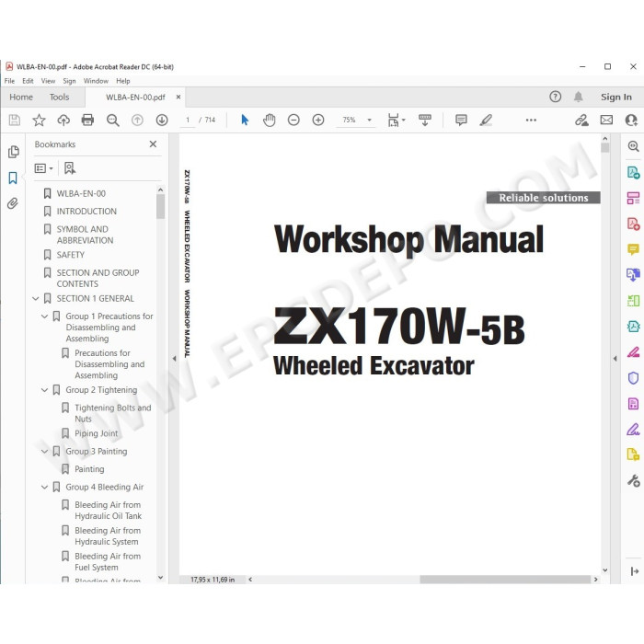
Task: Open the File menu
Action: point(9,81)
